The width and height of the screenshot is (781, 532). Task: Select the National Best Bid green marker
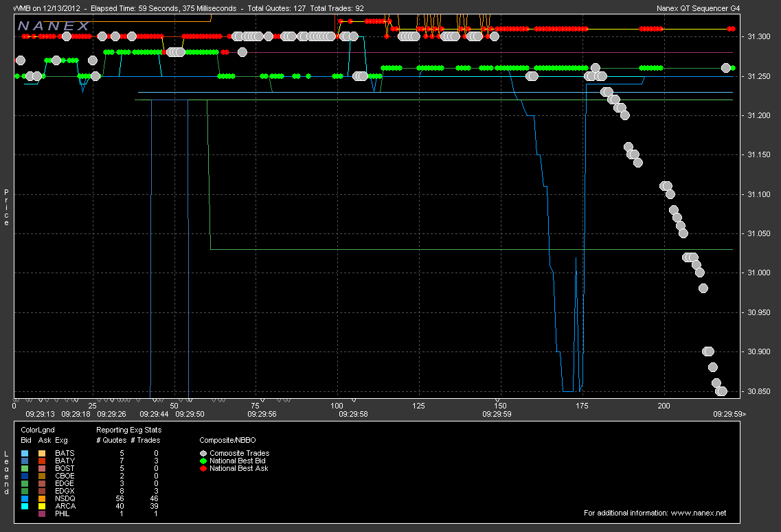point(203,461)
